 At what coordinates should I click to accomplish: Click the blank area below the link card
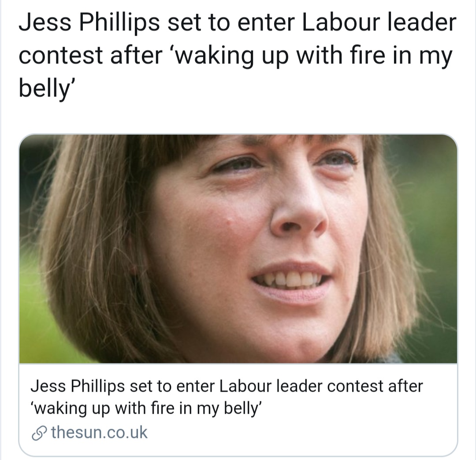238,458
